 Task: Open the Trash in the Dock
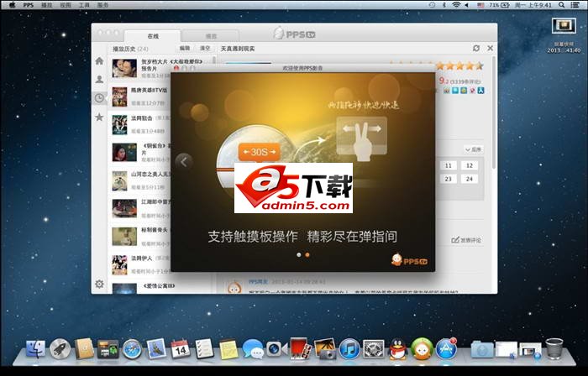pos(554,348)
